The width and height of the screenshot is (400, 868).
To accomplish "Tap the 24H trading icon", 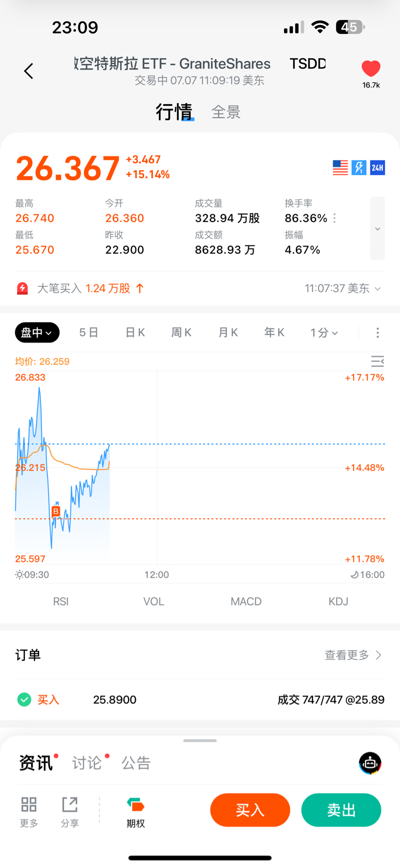I will point(378,167).
